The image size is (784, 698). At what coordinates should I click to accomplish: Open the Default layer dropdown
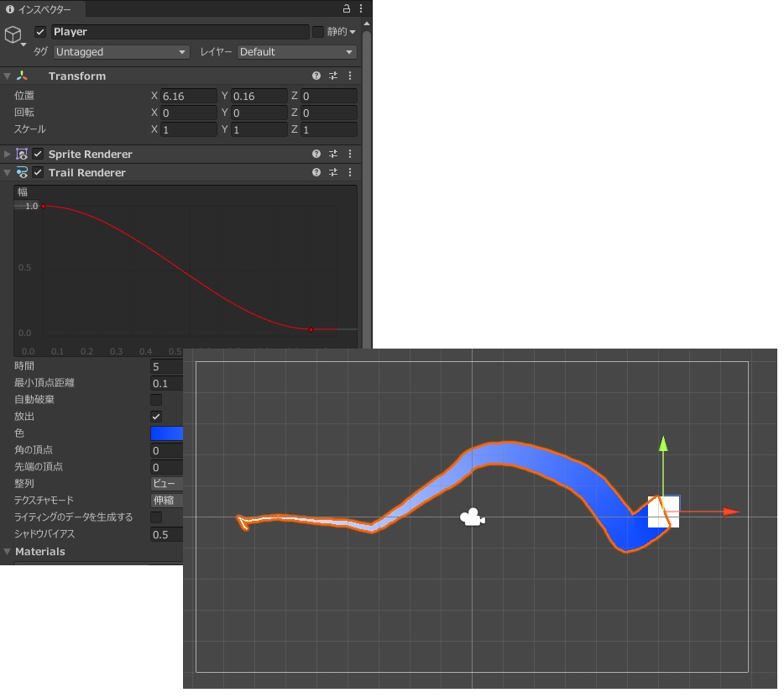(x=299, y=52)
